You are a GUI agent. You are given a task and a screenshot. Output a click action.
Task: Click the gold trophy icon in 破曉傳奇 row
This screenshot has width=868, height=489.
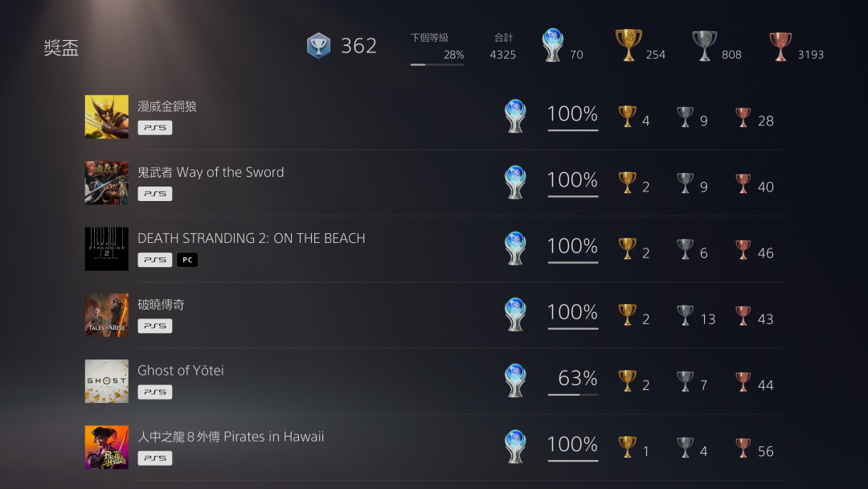click(627, 315)
